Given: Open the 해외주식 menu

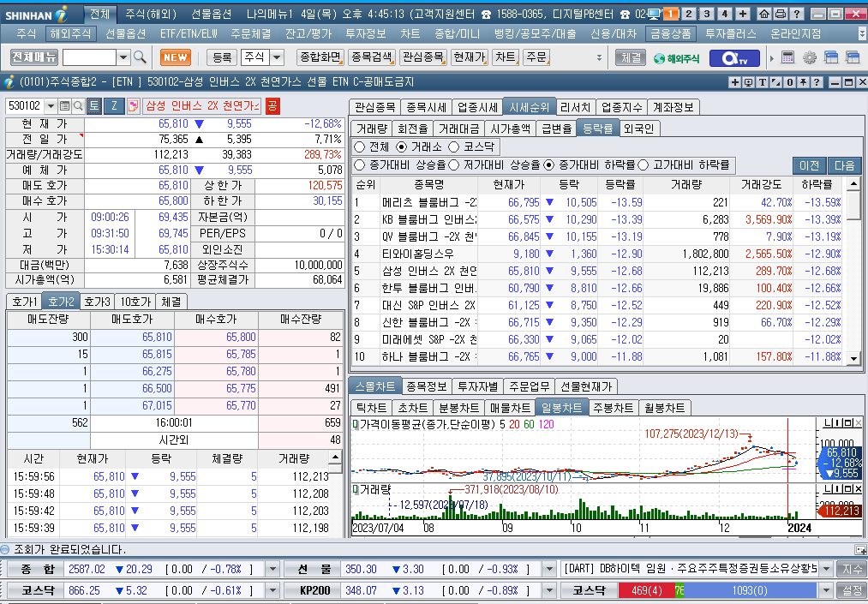Looking at the screenshot, I should coord(70,33).
